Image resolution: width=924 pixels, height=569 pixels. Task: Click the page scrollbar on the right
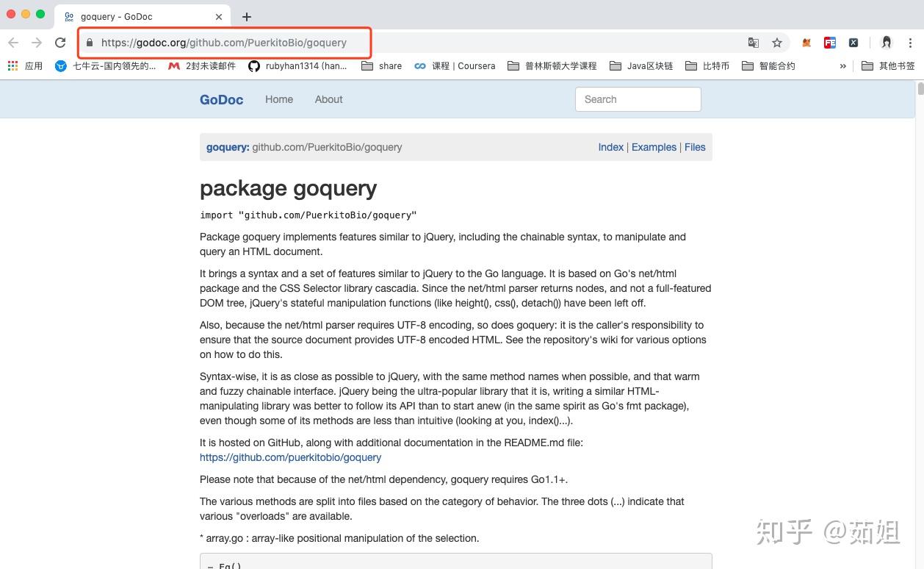pos(920,90)
